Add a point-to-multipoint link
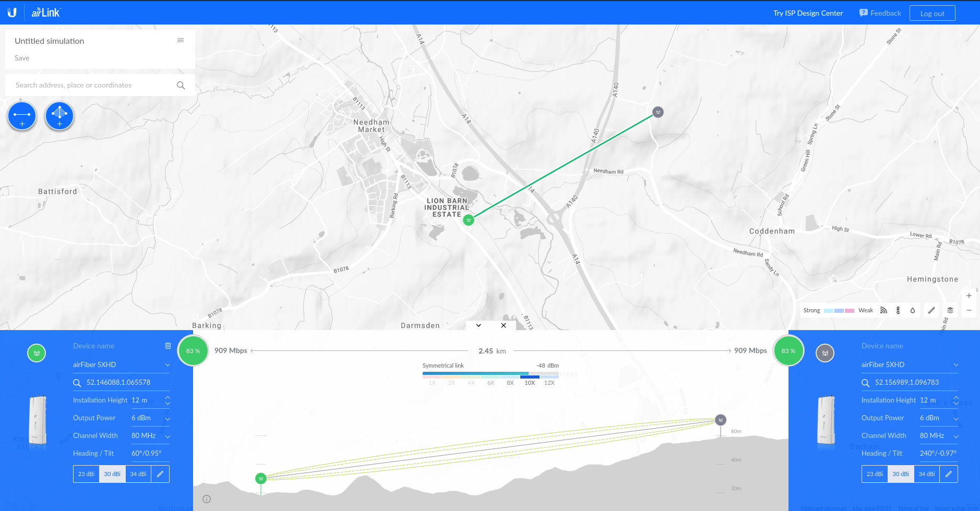The image size is (980, 511). click(59, 116)
